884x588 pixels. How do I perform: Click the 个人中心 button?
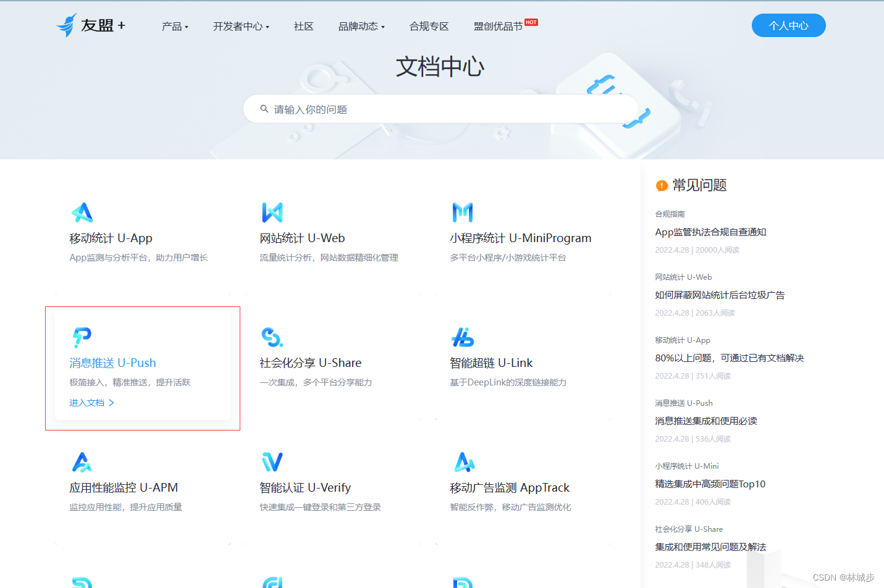pyautogui.click(x=788, y=25)
